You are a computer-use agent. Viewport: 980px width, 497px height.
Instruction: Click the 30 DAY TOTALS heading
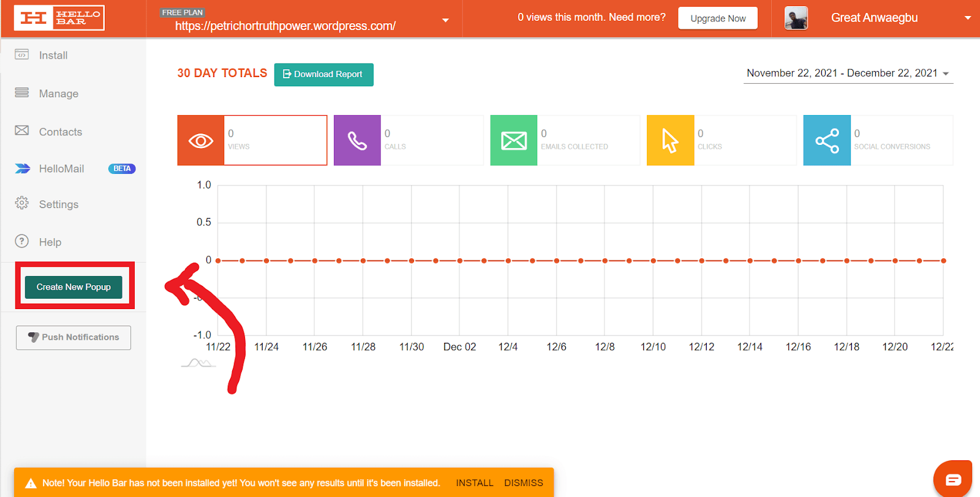tap(222, 73)
